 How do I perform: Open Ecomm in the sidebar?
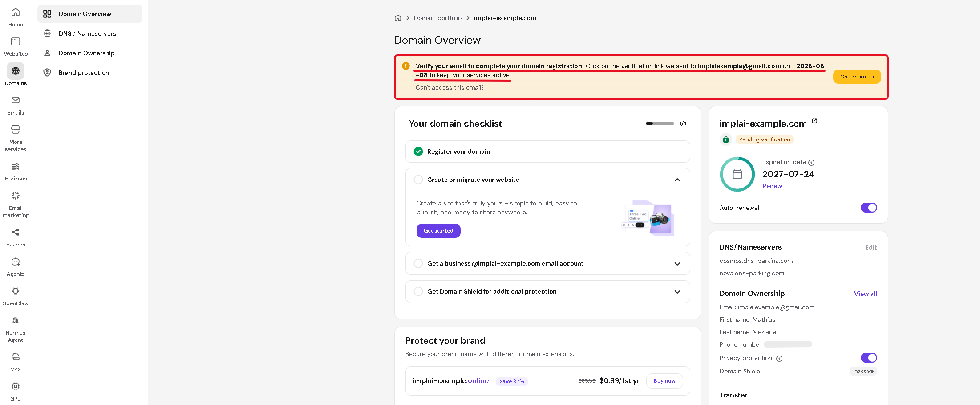16,237
